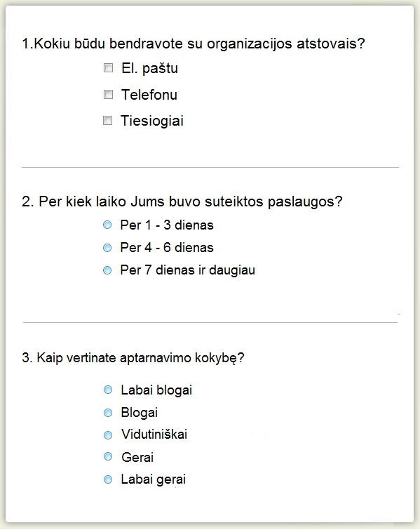Click the 'Vidutiniškai' label text
Viewport: 420px width, 530px height.
click(154, 435)
